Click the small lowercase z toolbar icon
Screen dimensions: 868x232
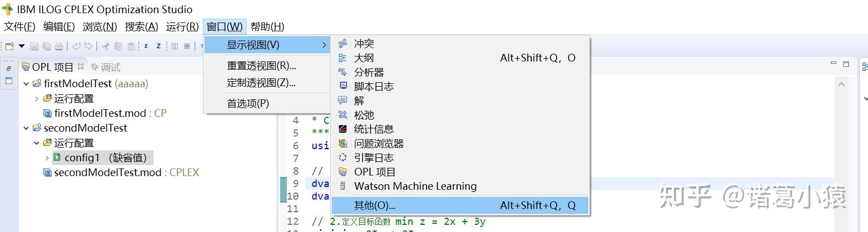tap(146, 47)
